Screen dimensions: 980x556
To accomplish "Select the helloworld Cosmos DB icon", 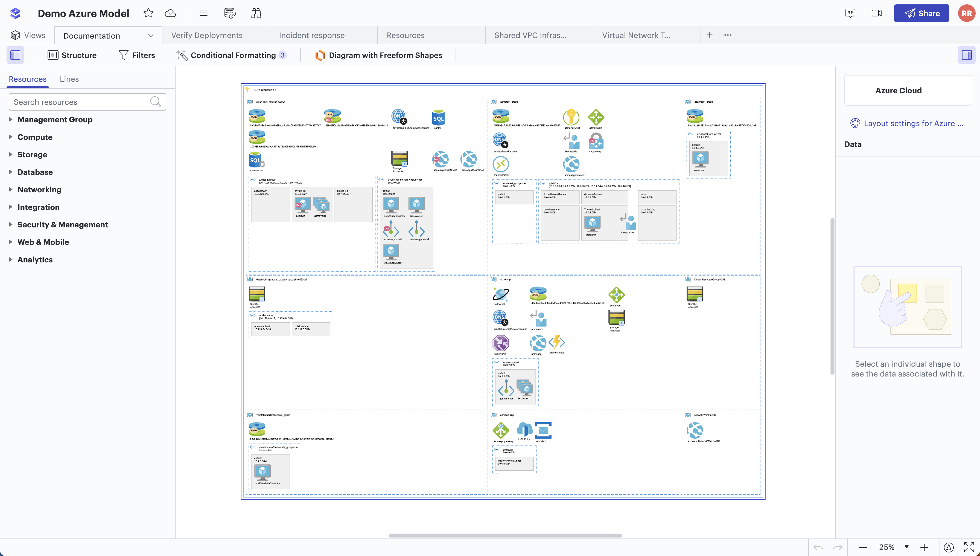I will tap(500, 294).
